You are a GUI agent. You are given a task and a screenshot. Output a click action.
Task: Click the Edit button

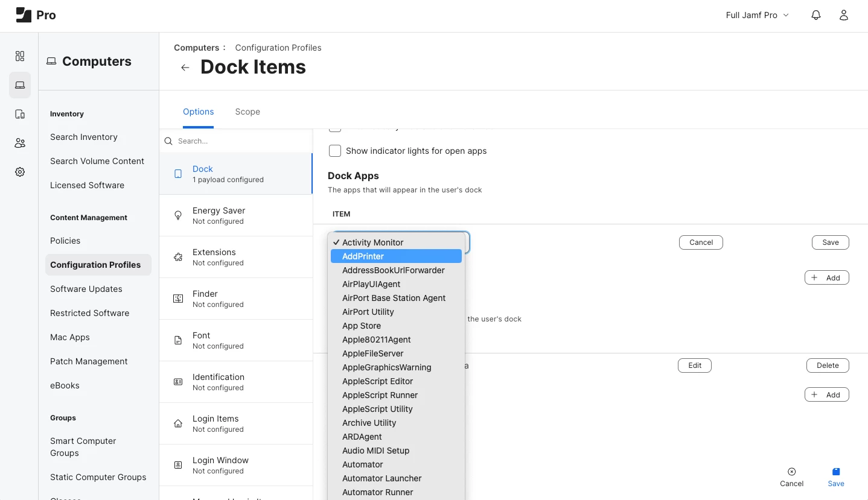[695, 366]
